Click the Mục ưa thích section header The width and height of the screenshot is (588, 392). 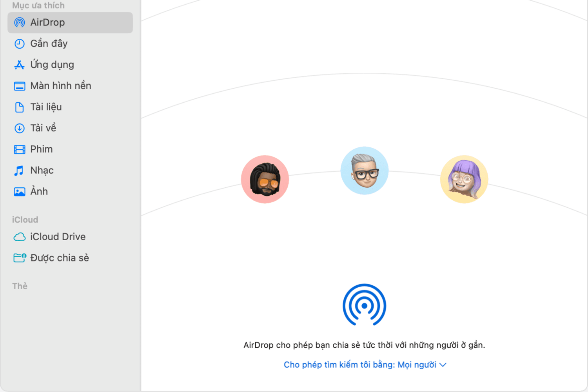[38, 5]
